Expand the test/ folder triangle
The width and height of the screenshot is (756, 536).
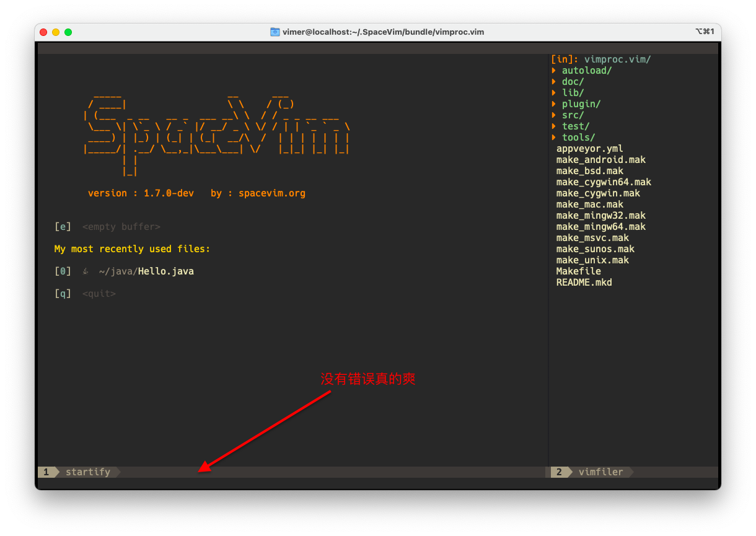(x=553, y=126)
